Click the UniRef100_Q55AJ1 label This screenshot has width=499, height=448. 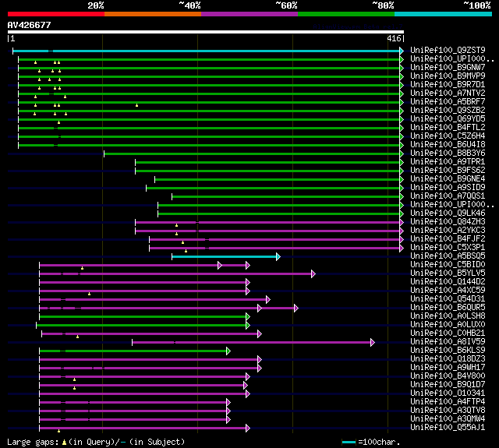click(448, 428)
